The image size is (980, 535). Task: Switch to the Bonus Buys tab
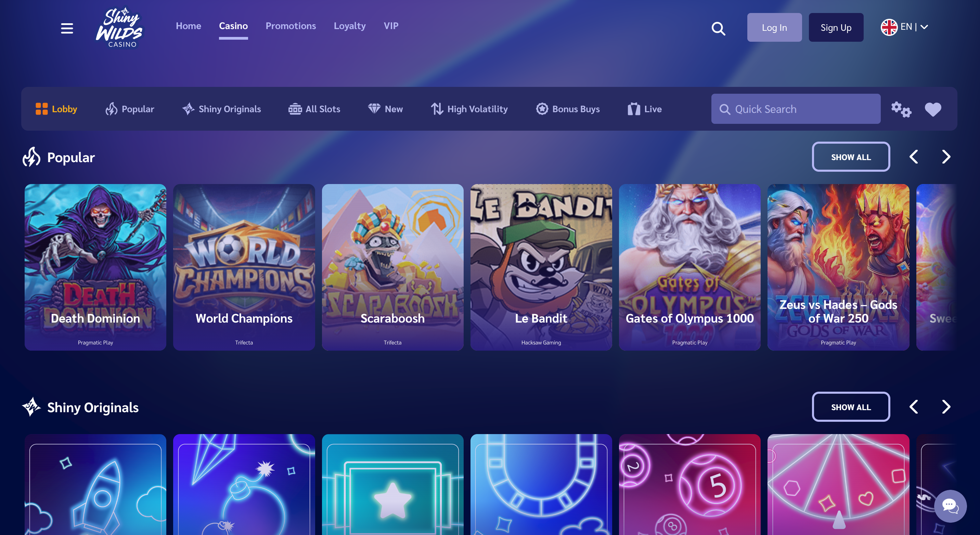pos(568,109)
